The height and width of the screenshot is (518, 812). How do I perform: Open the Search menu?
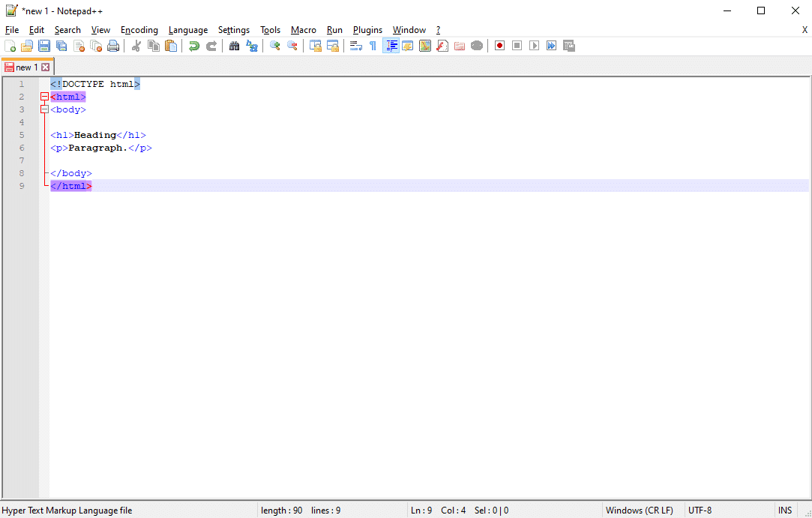point(67,29)
